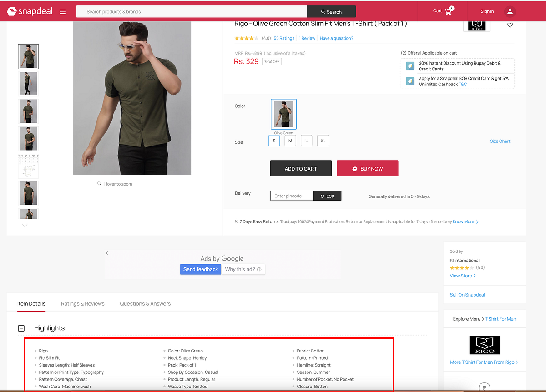Click the Snapdeal logo

point(30,11)
